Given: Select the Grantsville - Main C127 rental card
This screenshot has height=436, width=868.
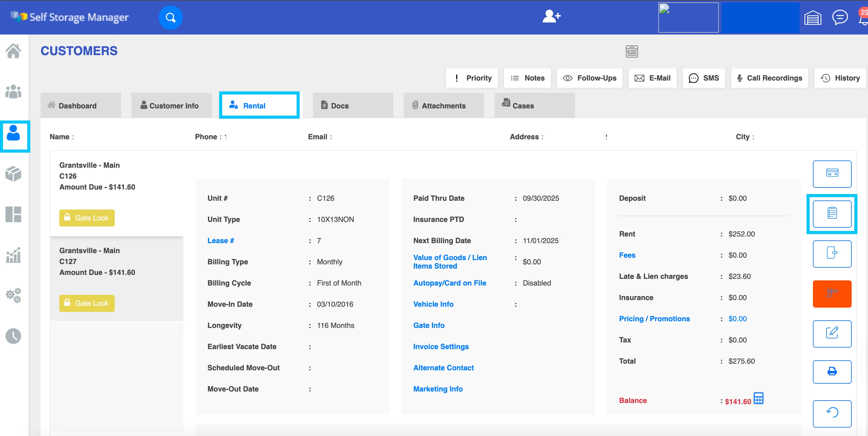Looking at the screenshot, I should click(117, 279).
